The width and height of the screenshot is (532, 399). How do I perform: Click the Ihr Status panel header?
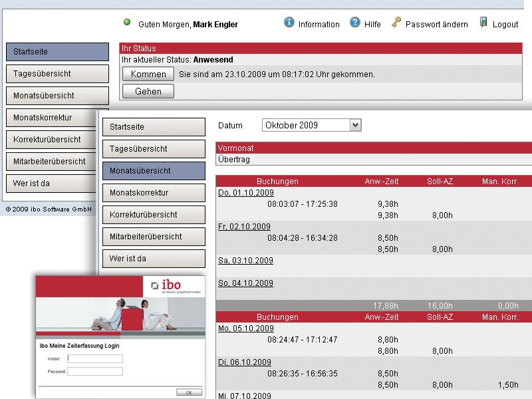tap(321, 48)
